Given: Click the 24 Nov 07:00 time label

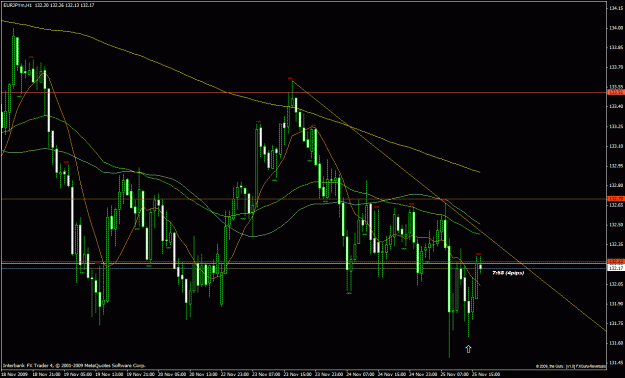Looking at the screenshot, I should 359,375.
